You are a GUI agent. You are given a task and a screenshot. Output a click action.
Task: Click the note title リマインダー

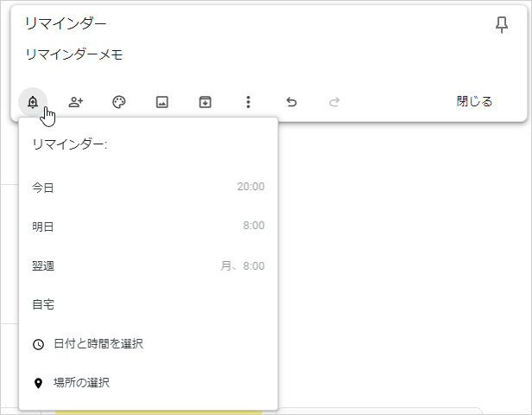tap(66, 23)
